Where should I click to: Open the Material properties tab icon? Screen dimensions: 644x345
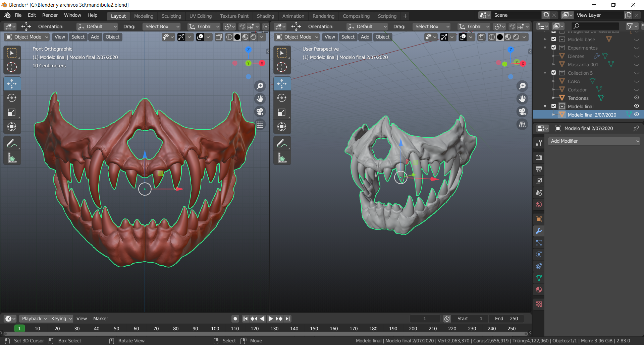click(539, 290)
